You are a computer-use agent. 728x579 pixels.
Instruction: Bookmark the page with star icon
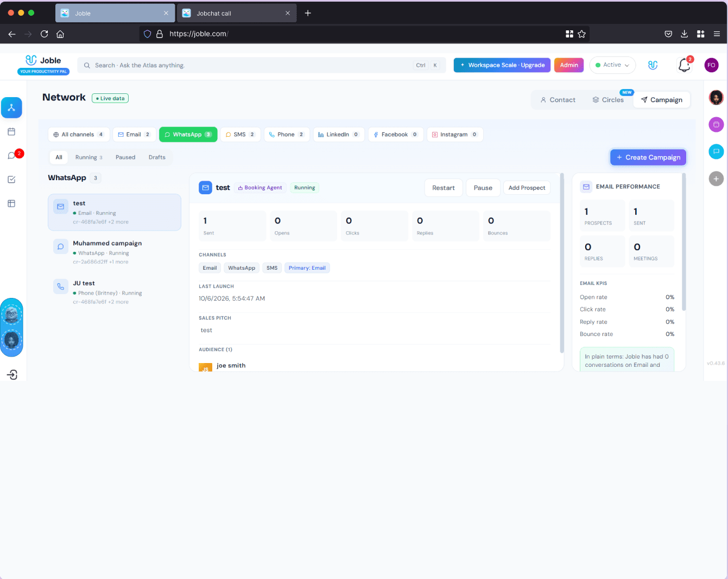click(x=581, y=34)
